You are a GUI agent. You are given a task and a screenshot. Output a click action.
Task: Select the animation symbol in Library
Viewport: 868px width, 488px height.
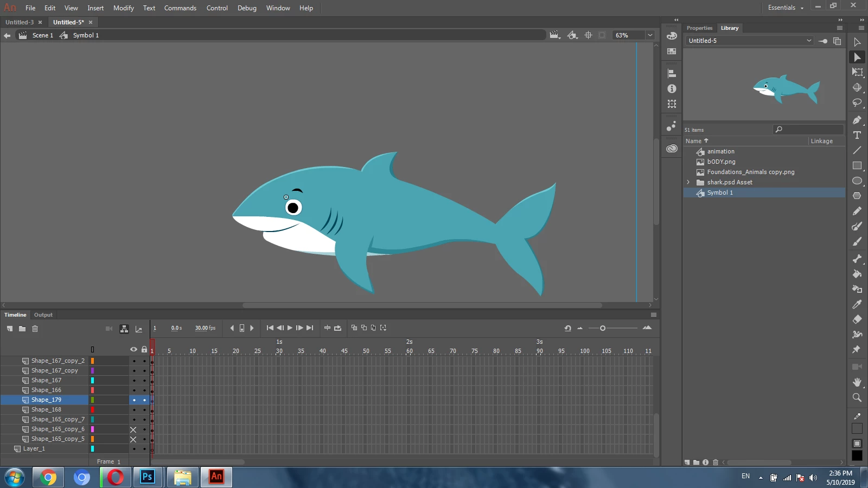[720, 151]
